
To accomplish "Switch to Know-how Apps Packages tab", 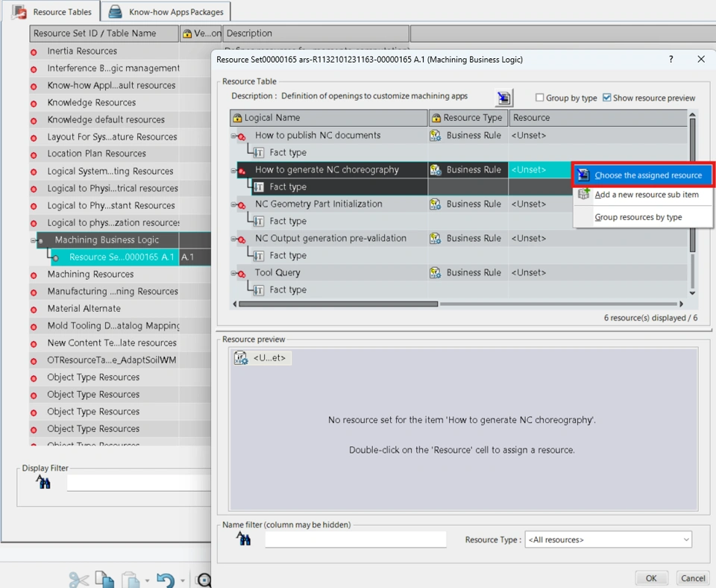I will (x=166, y=12).
